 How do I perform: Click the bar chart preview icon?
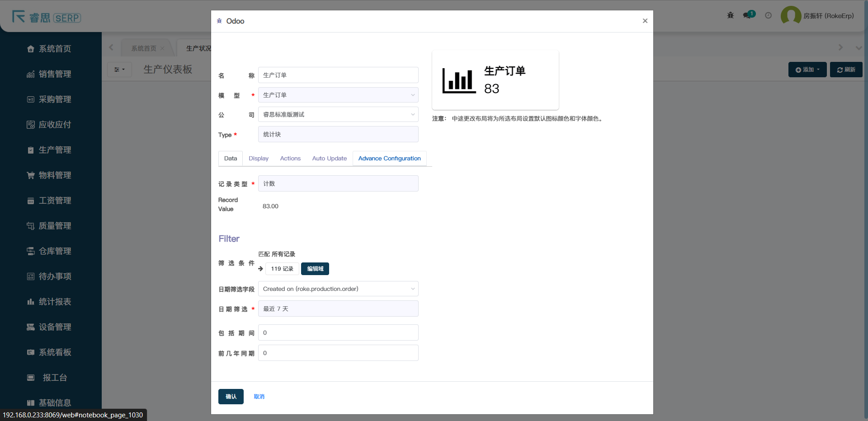[x=459, y=81]
